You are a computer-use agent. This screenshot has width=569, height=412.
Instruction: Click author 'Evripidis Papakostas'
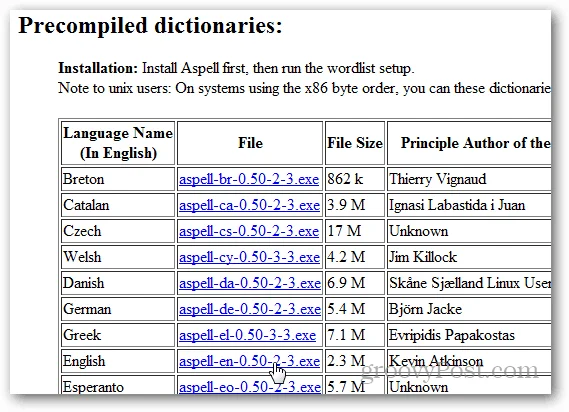(x=452, y=335)
